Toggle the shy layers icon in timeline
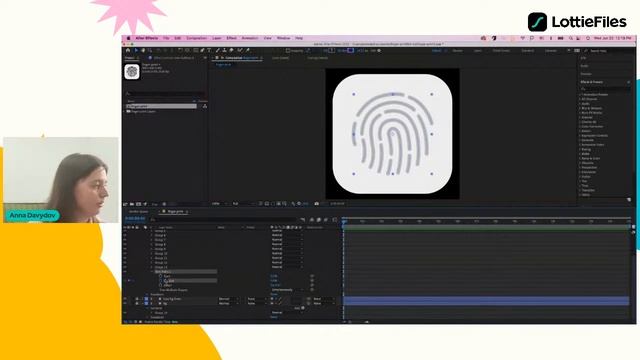 312,220
